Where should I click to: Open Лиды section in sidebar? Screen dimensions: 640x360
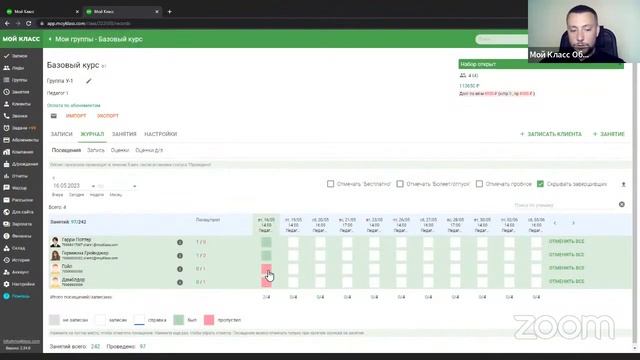(14, 68)
